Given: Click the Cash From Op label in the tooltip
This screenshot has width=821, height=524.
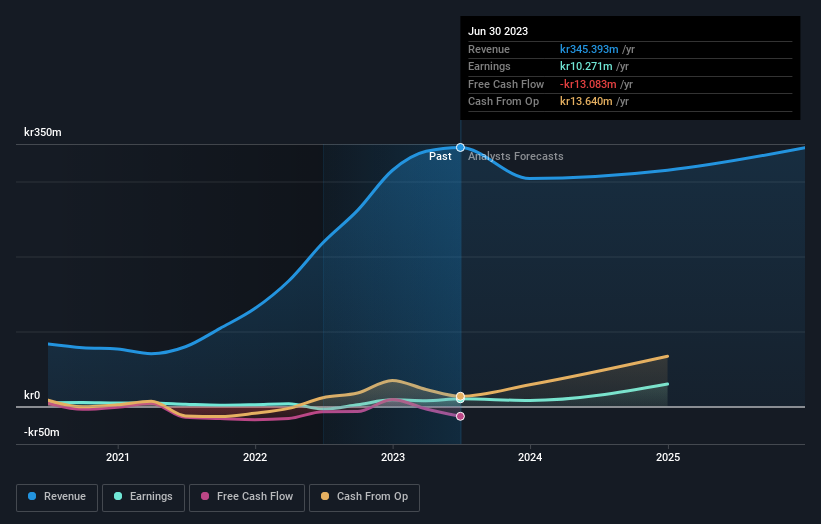Looking at the screenshot, I should point(503,102).
